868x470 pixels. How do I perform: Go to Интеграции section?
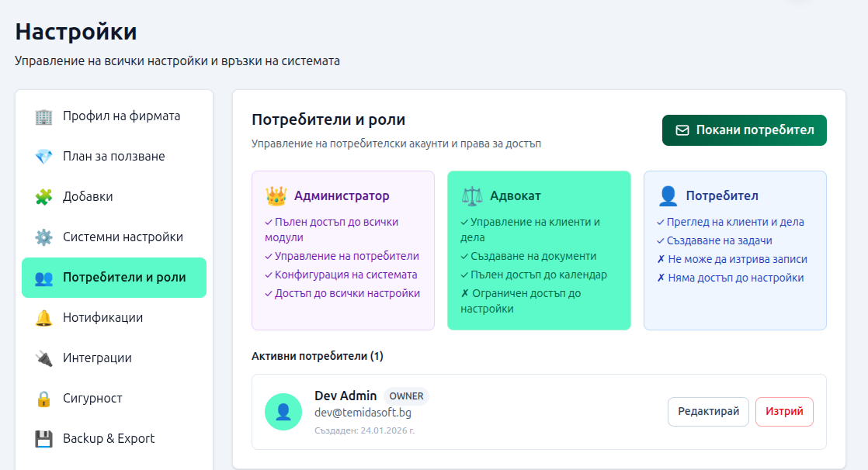114,358
